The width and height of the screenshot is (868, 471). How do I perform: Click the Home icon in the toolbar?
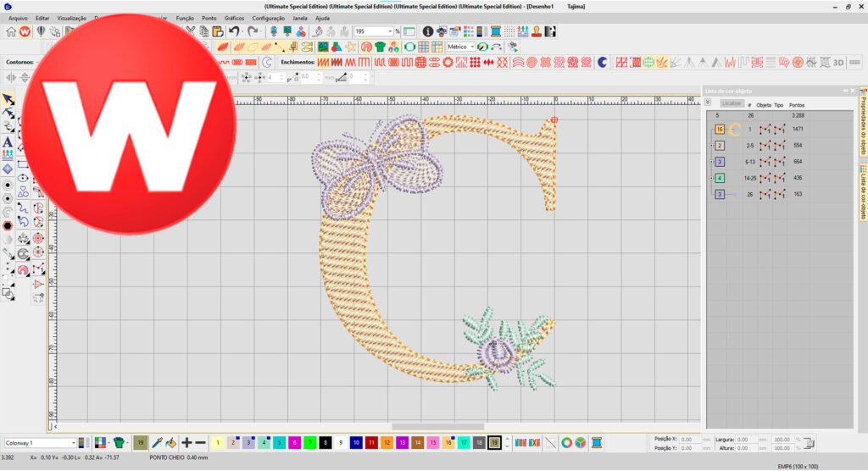(x=11, y=31)
